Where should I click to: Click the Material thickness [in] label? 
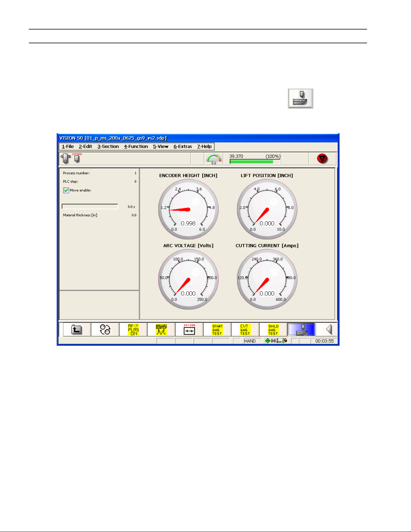tap(80, 215)
